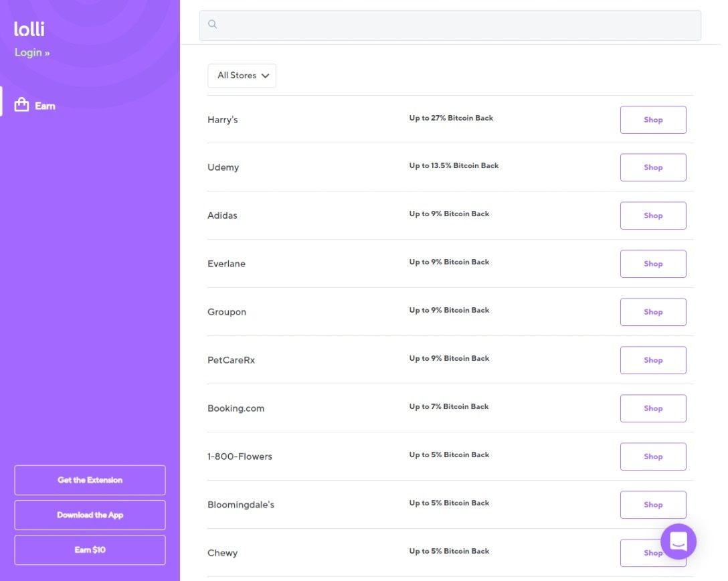Viewport: 728px width, 581px height.
Task: Click "Up to 27% Bitcoin Back" text
Action: [x=451, y=118]
